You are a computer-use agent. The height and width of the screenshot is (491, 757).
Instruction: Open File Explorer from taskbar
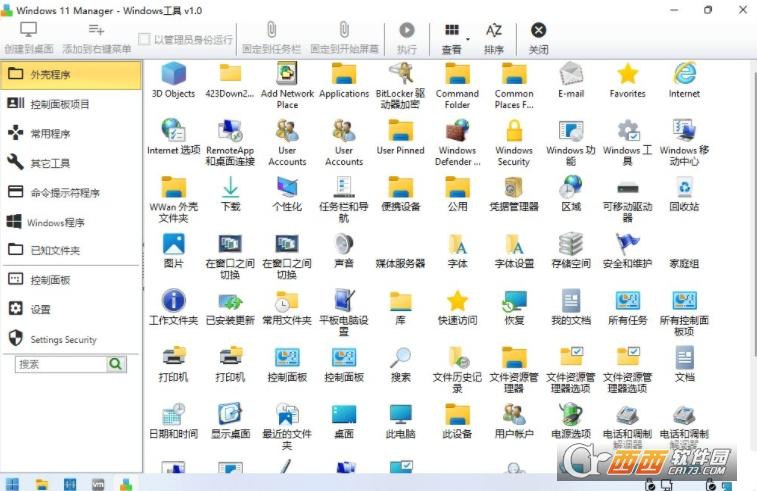[42, 484]
